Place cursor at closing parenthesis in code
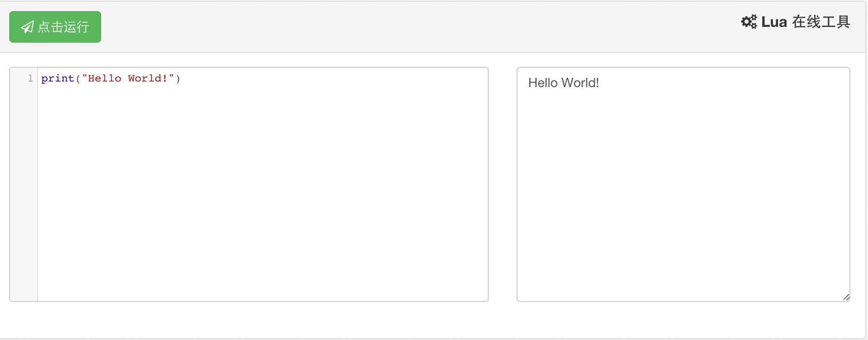This screenshot has height=340, width=868. pos(178,78)
